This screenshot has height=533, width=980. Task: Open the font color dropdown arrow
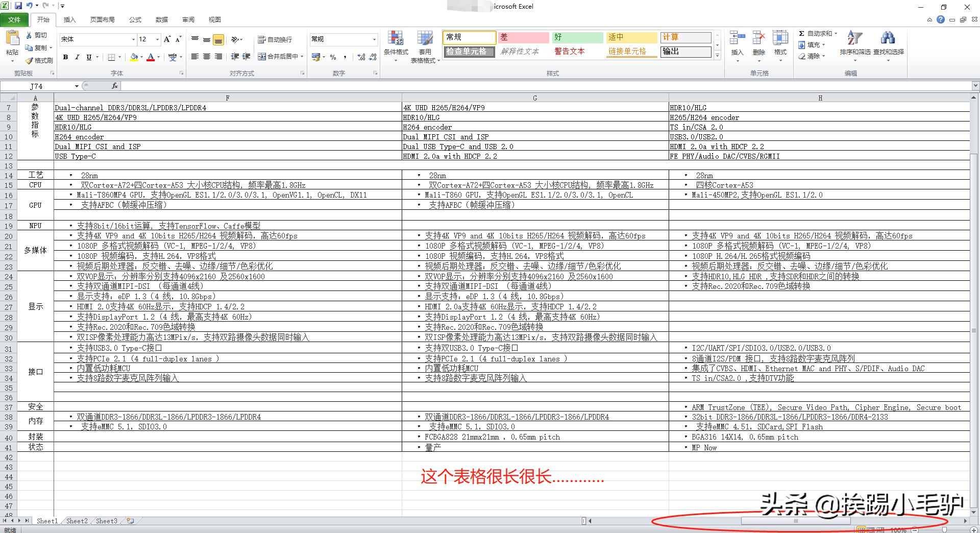158,57
